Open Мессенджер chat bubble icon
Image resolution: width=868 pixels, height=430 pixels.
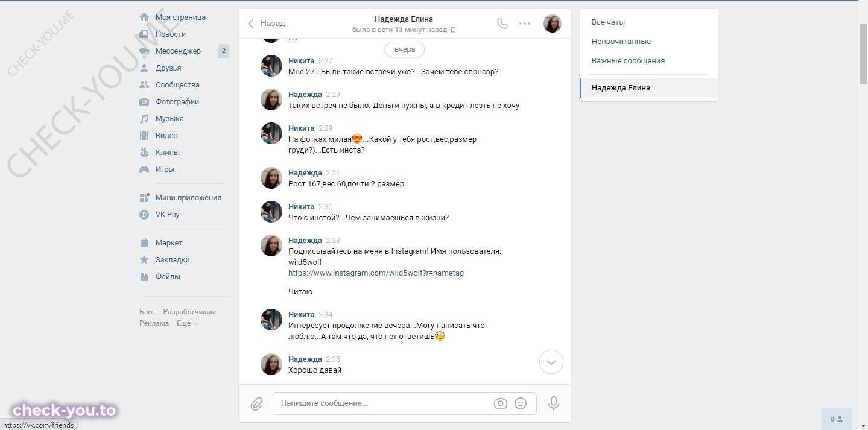click(144, 51)
